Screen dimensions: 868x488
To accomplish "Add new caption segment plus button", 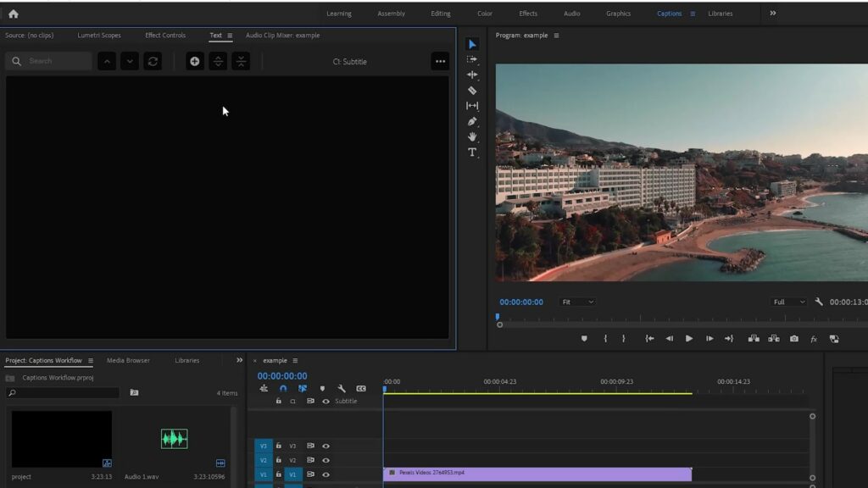I will [195, 61].
